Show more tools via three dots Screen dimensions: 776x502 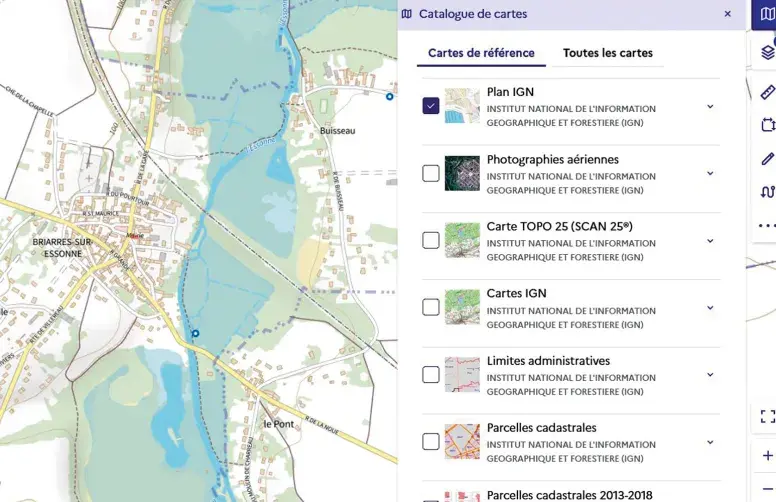(x=767, y=226)
